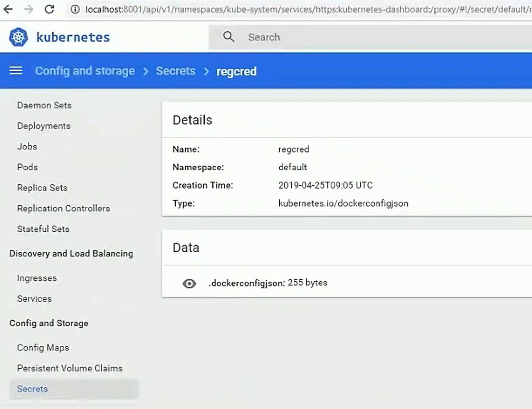Open Daemon Sets in sidebar
The image size is (532, 409).
45,105
